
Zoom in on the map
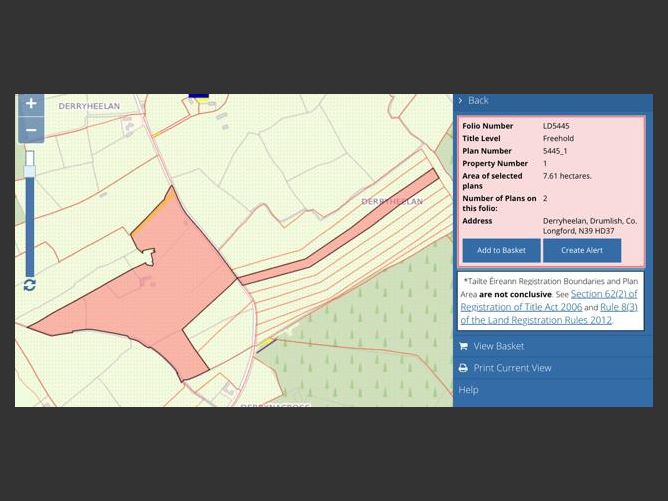coord(31,104)
